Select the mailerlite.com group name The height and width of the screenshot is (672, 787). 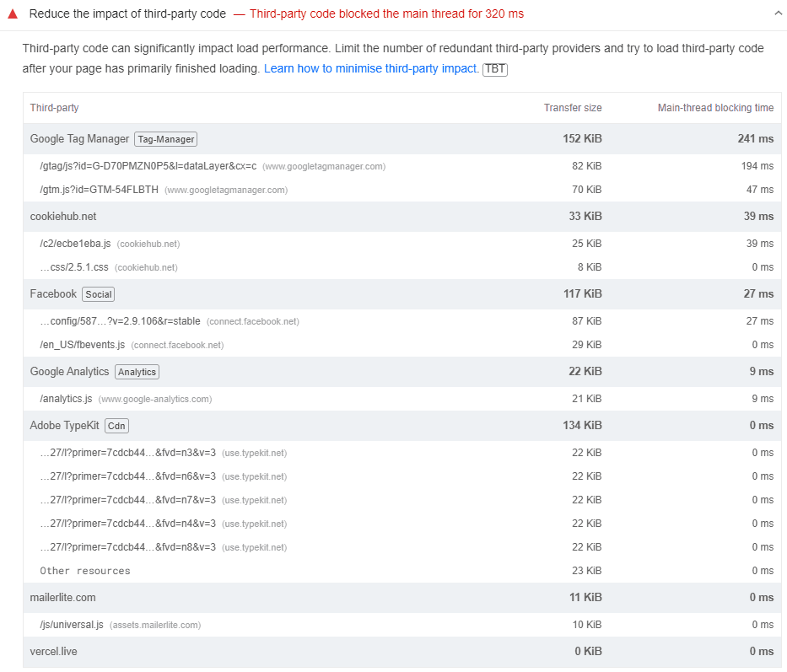click(62, 598)
